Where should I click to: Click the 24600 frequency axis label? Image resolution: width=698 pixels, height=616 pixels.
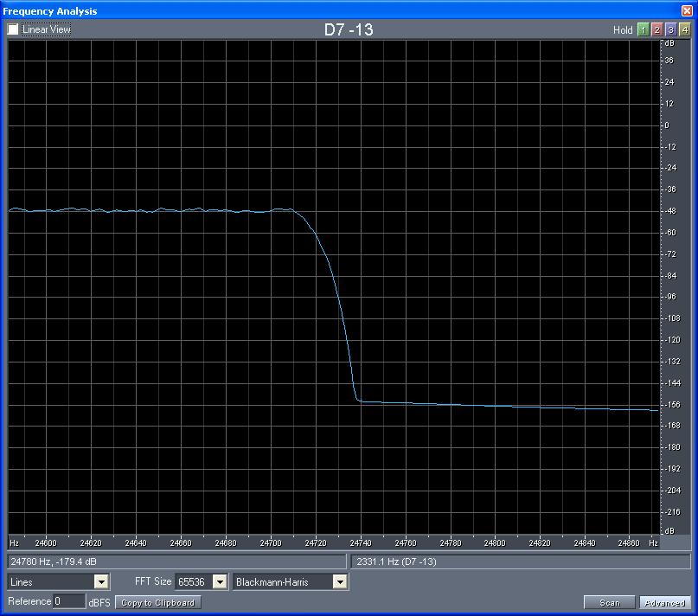click(46, 543)
